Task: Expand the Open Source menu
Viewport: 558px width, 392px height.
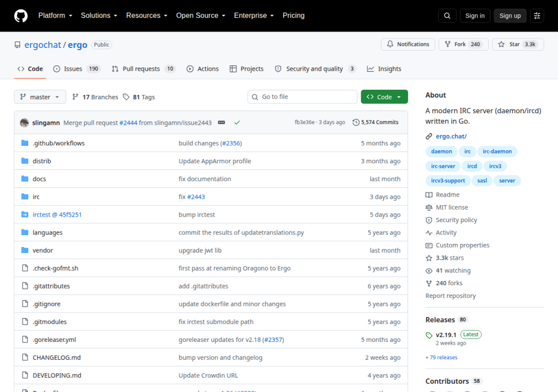Action: pos(201,16)
